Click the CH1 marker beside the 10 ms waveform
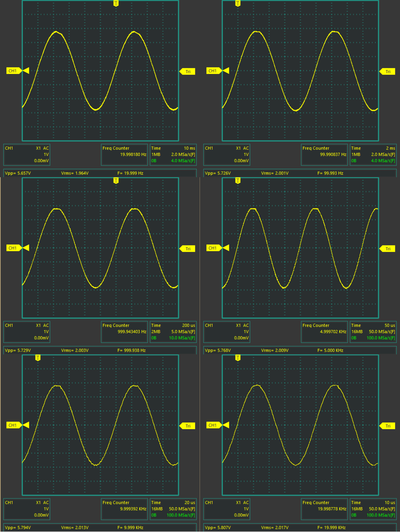This screenshot has width=400, height=532. (x=13, y=71)
